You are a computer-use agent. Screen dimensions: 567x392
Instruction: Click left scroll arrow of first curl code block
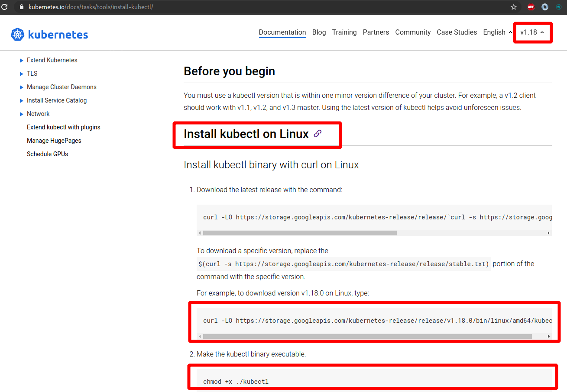click(x=200, y=233)
